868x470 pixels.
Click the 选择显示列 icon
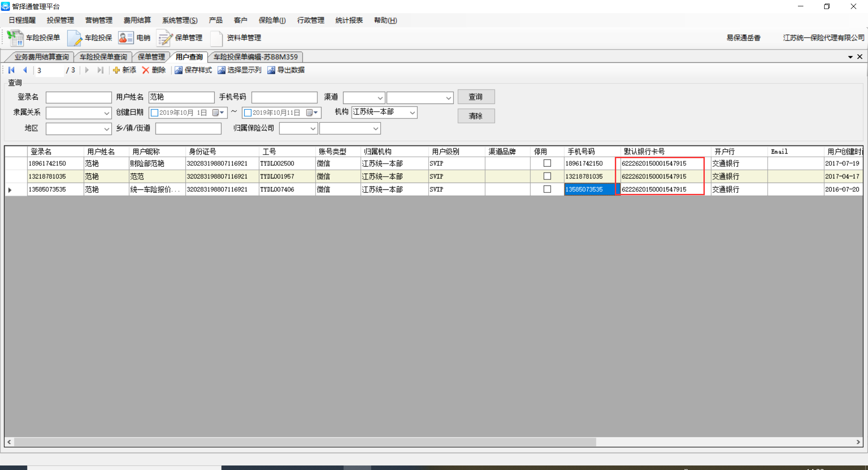[x=222, y=70]
